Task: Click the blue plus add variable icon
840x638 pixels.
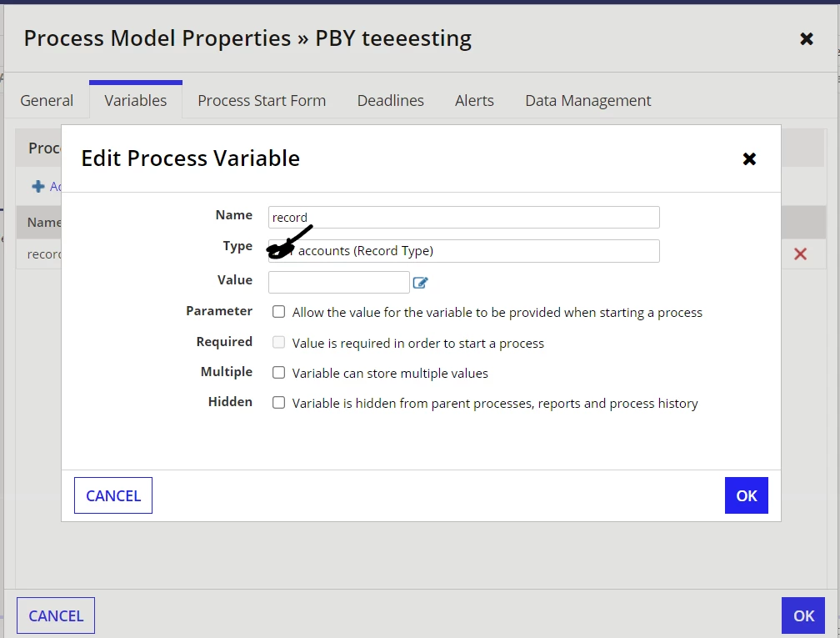Action: (x=38, y=186)
